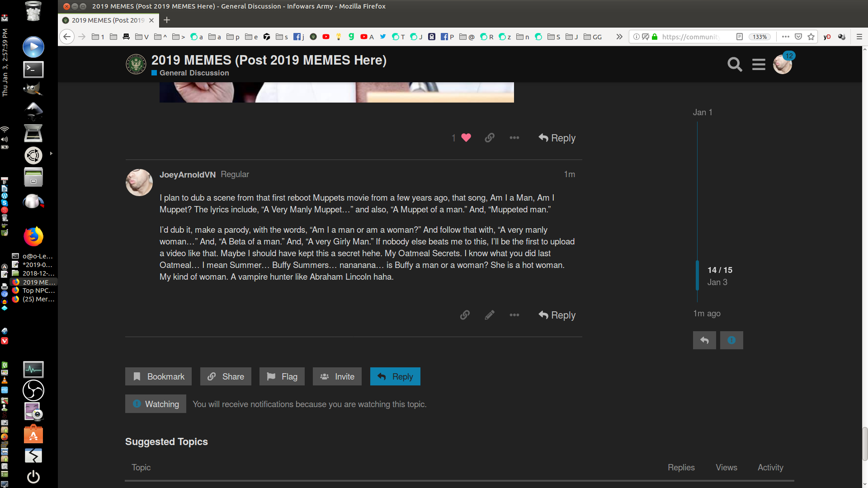Open OBS Studio from the dock
The height and width of the screenshot is (488, 868).
(33, 390)
